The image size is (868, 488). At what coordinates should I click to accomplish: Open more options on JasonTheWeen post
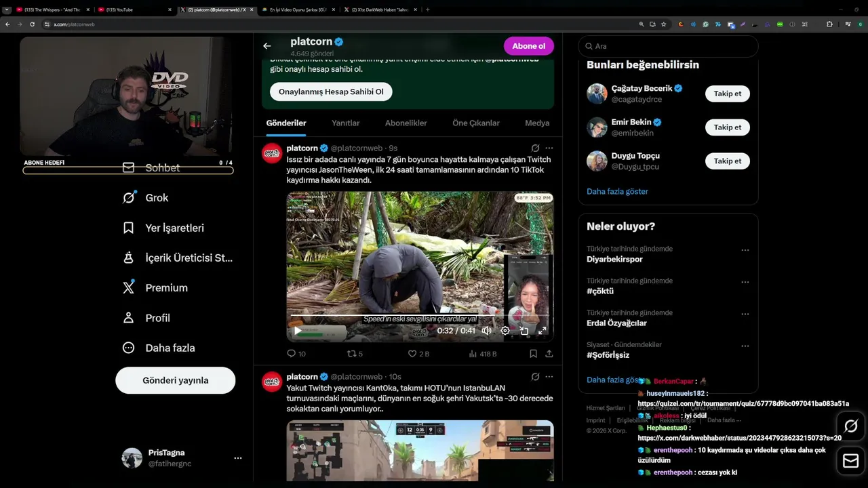549,148
